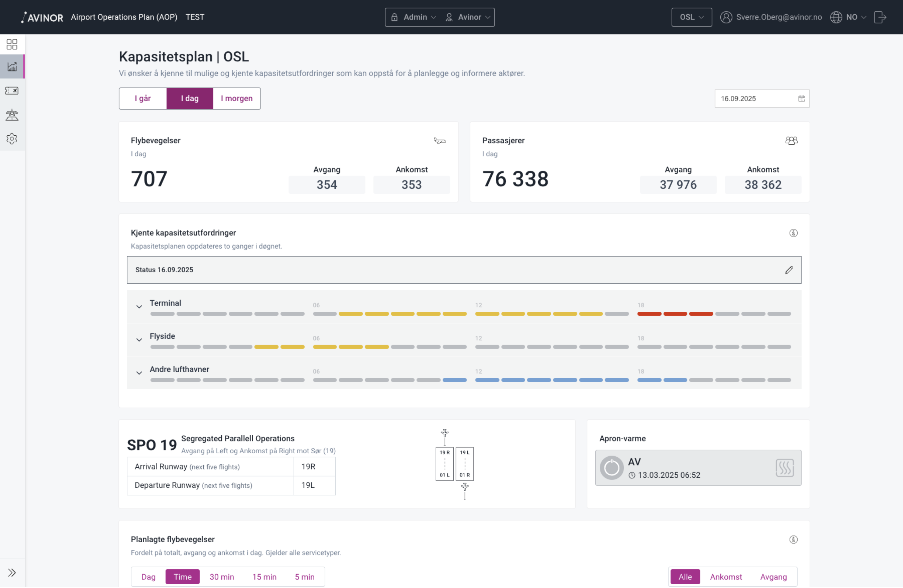Screen dimensions: 903x588
Task: Open the dashboard grid icon in sidebar
Action: coord(12,44)
